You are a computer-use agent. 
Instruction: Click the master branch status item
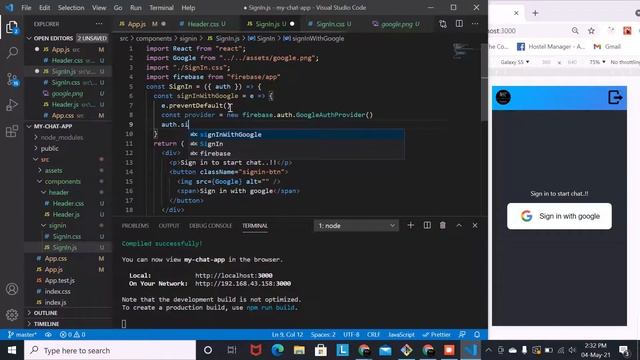coord(22,334)
